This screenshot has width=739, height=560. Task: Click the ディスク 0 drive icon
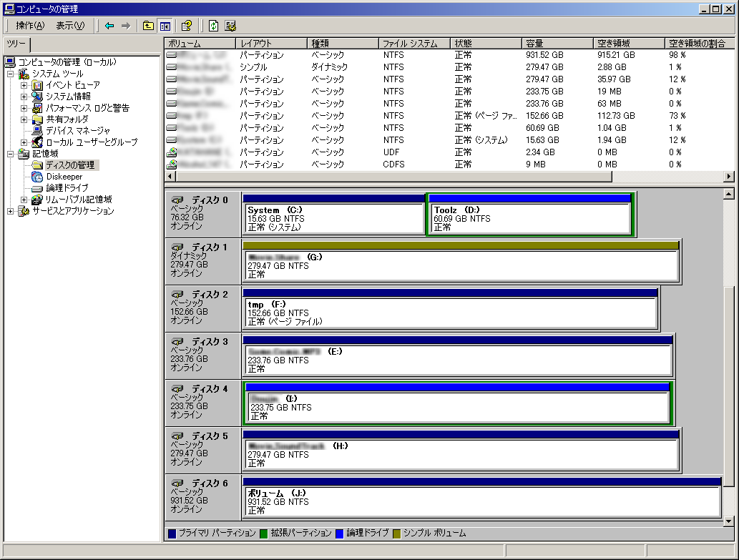(177, 200)
